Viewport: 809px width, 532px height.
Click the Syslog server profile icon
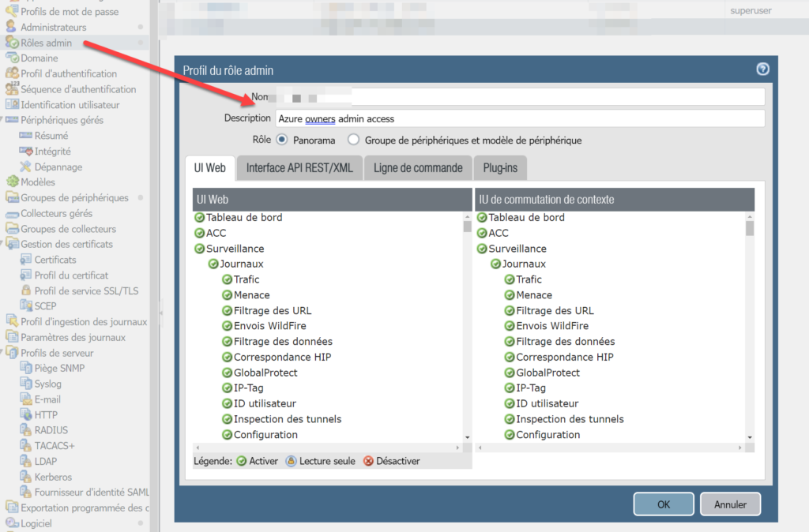point(26,384)
